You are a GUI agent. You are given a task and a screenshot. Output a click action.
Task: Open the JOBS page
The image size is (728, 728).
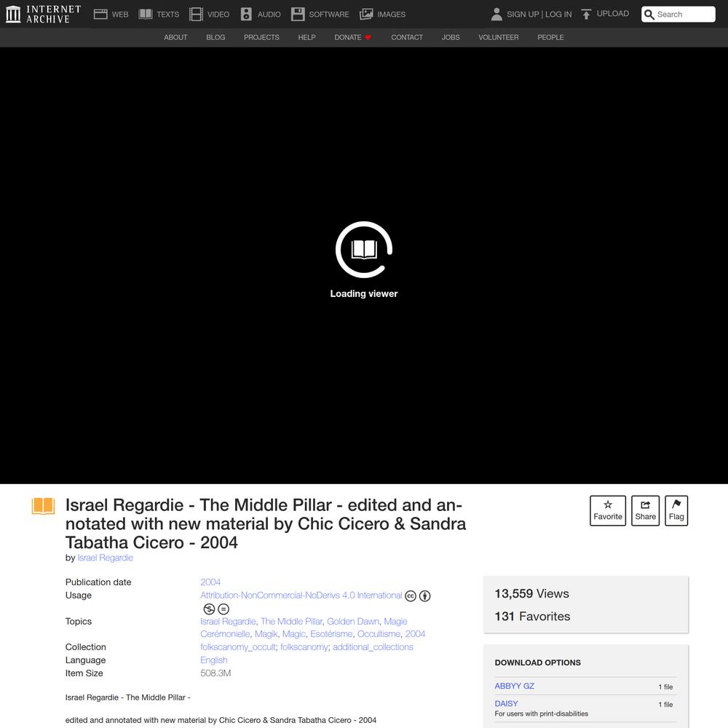[451, 38]
